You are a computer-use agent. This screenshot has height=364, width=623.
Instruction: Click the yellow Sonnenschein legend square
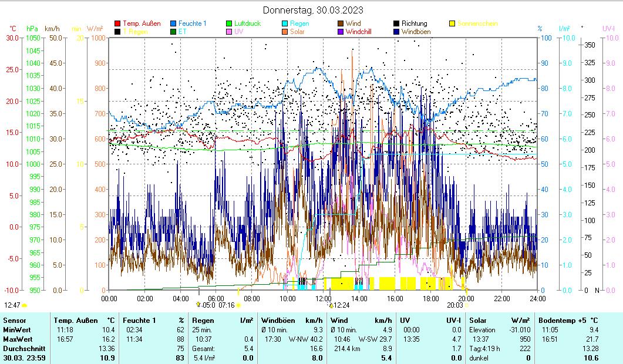click(453, 23)
